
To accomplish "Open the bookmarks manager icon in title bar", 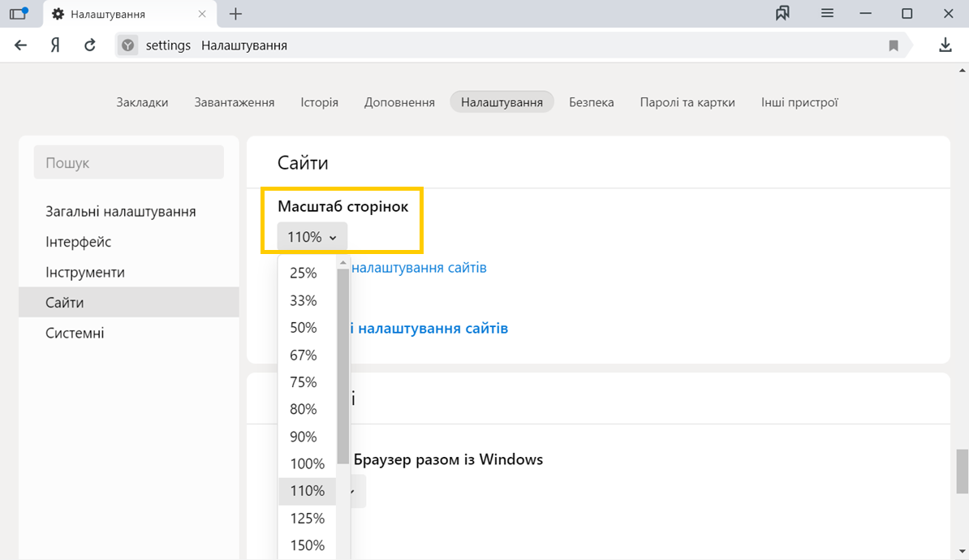I will point(782,13).
